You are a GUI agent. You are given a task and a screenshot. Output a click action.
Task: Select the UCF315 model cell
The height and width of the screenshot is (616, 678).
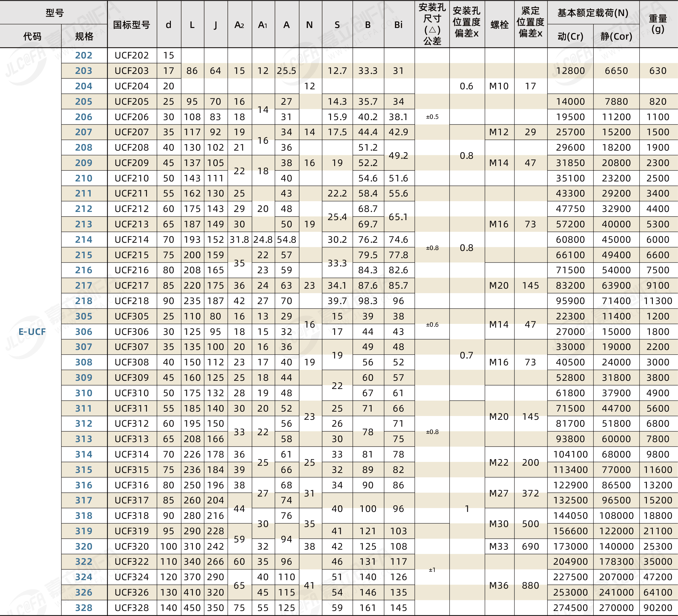click(x=132, y=470)
